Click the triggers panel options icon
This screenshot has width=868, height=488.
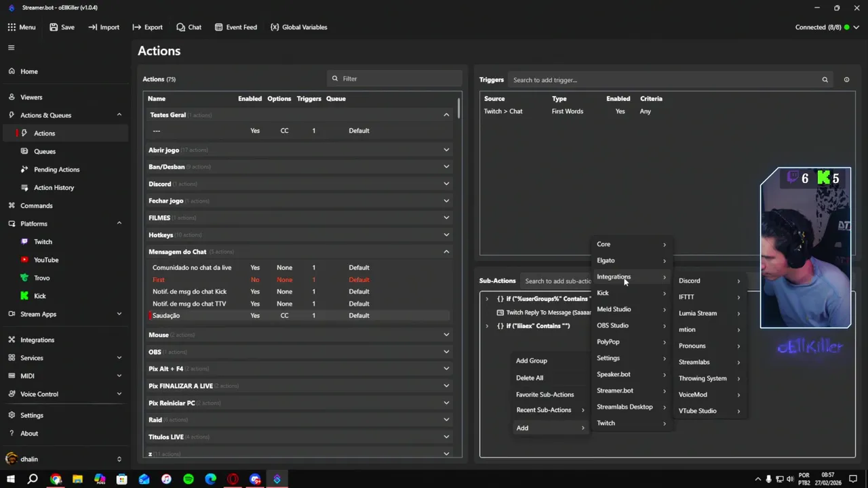point(846,80)
